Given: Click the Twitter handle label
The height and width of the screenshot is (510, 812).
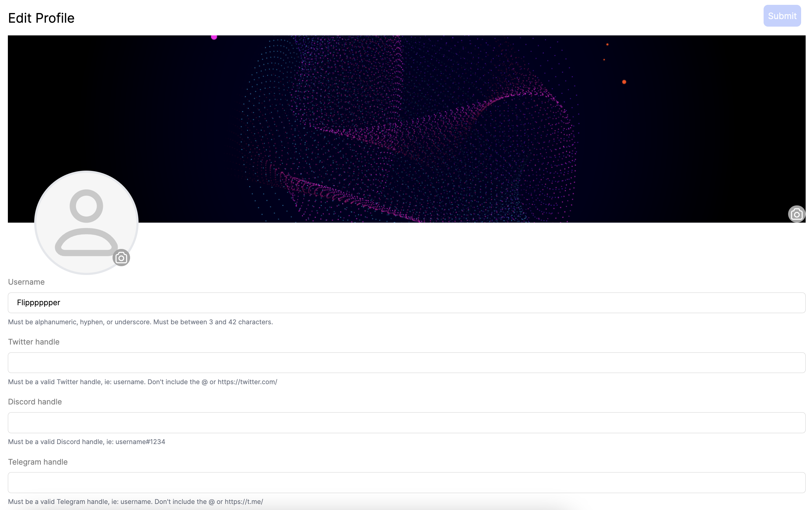Looking at the screenshot, I should point(34,342).
